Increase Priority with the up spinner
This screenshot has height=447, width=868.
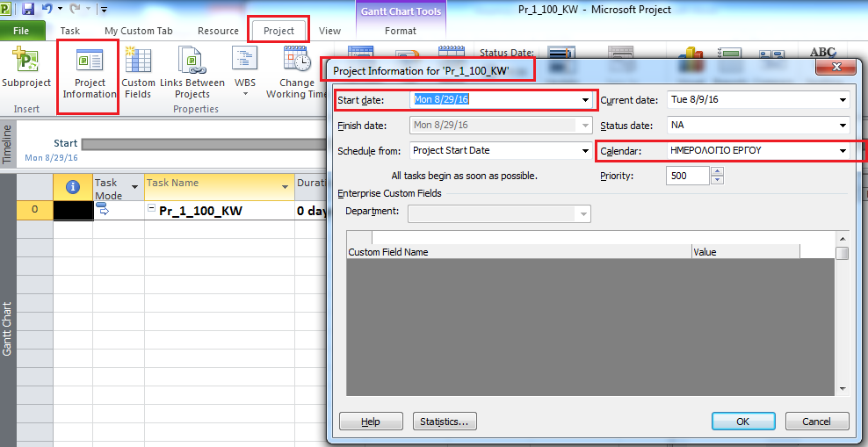(718, 171)
